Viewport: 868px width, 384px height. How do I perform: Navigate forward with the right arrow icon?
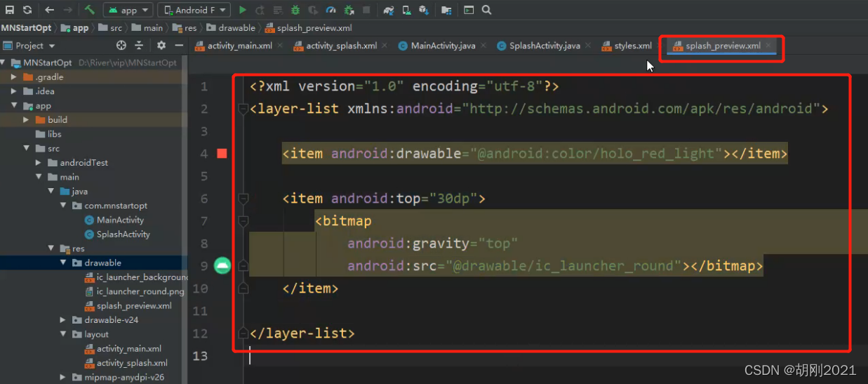click(x=68, y=10)
